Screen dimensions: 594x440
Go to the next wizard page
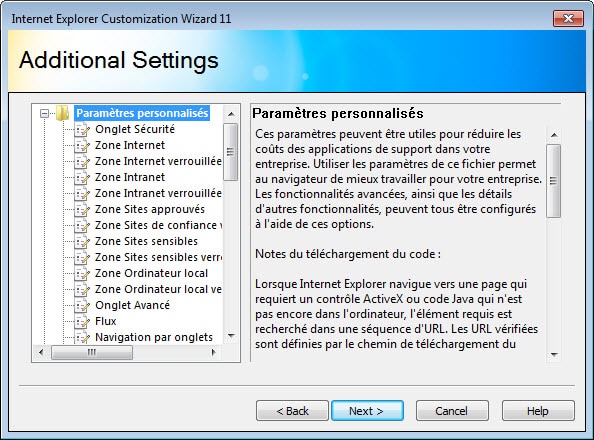pos(367,411)
